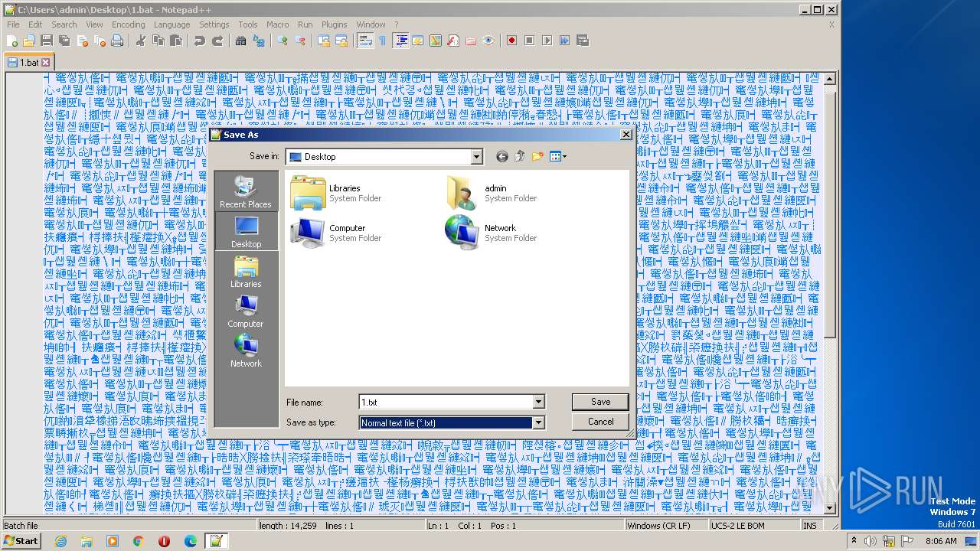Click the Cancel button

click(600, 422)
